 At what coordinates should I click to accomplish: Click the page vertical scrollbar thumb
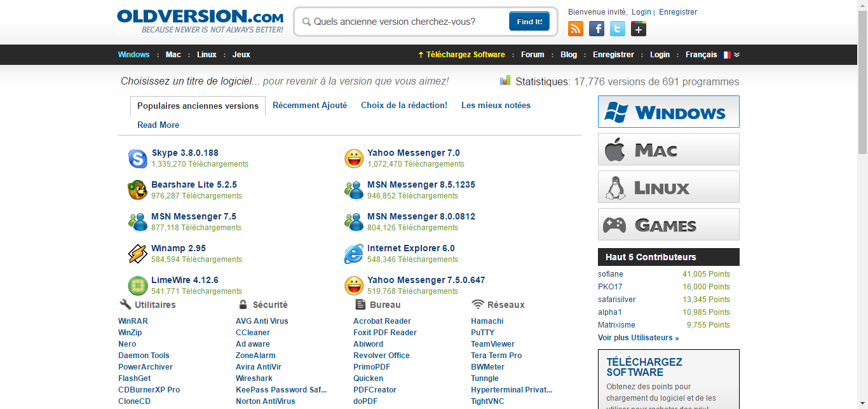point(862,81)
